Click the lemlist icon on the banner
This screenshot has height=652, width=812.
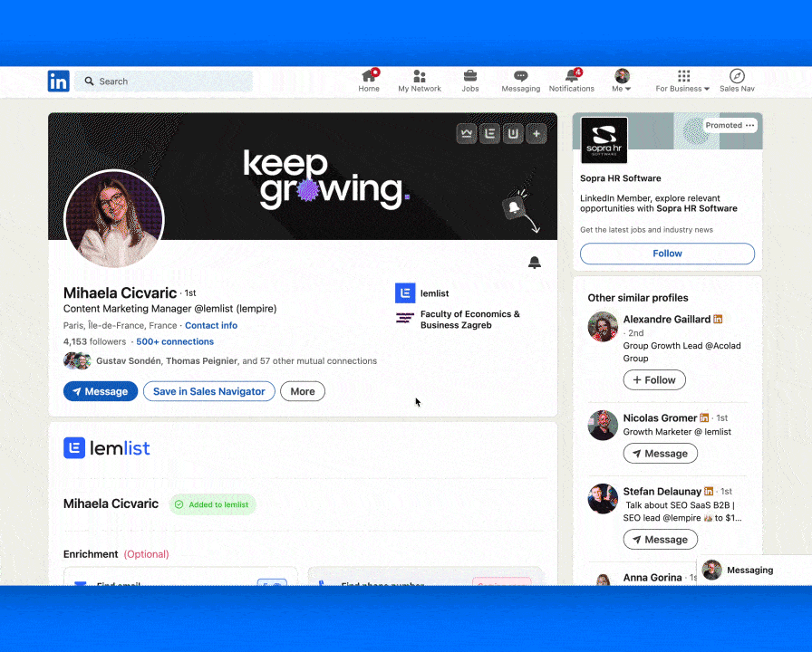[x=490, y=134]
